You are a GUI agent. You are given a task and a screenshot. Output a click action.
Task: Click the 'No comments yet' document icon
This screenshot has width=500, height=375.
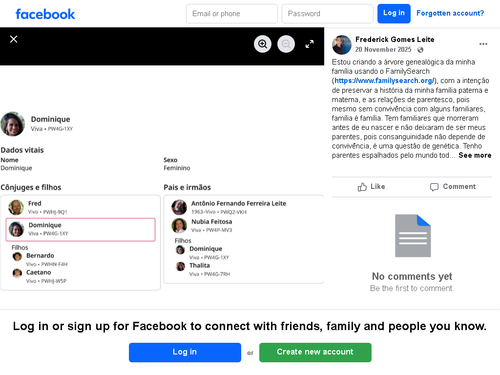413,236
